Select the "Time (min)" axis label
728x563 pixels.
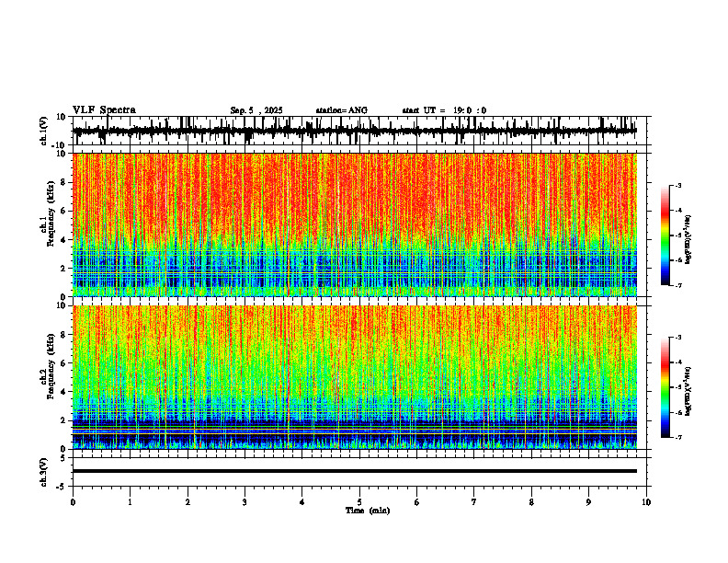pos(368,511)
